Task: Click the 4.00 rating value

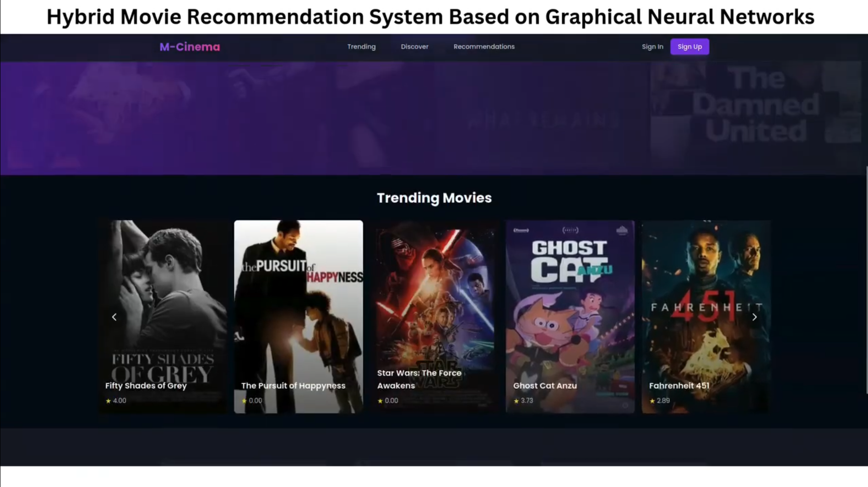Action: click(x=119, y=401)
